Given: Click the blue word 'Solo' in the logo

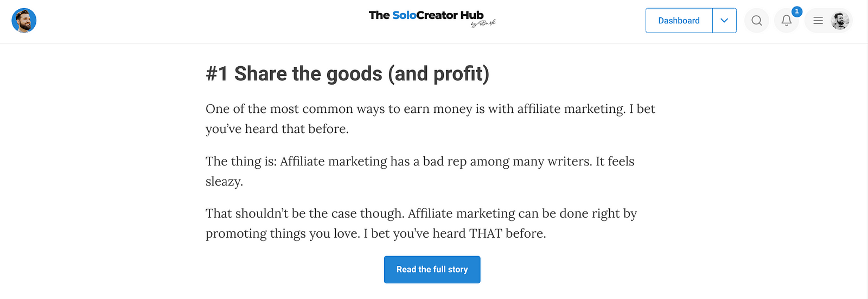Looking at the screenshot, I should (404, 15).
